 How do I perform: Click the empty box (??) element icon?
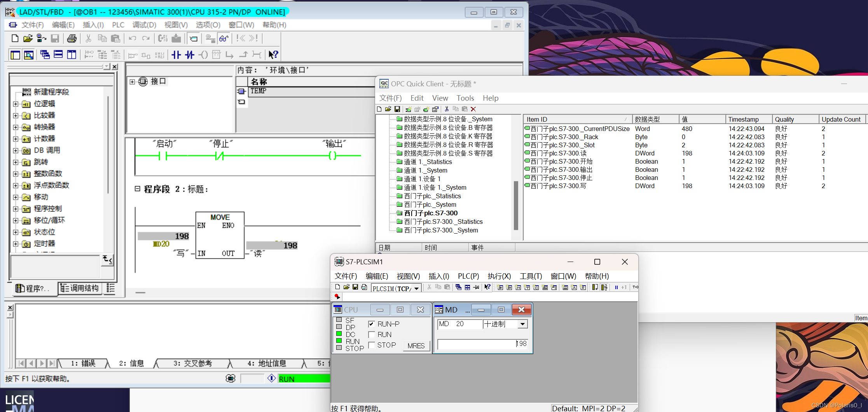(x=217, y=55)
